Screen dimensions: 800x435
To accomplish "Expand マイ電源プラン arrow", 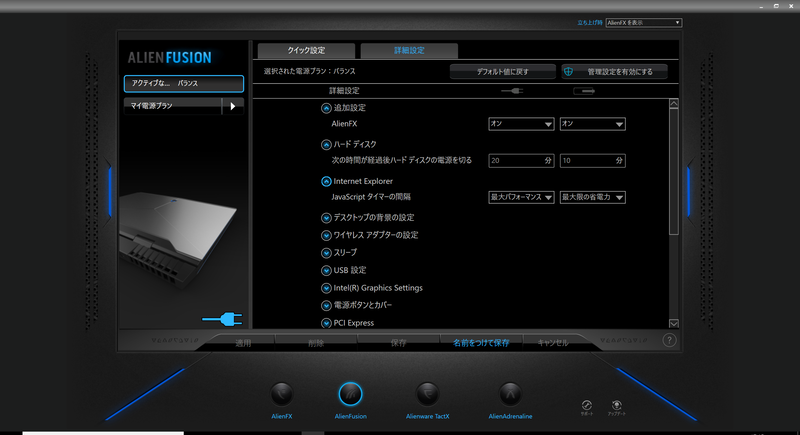I will (233, 106).
